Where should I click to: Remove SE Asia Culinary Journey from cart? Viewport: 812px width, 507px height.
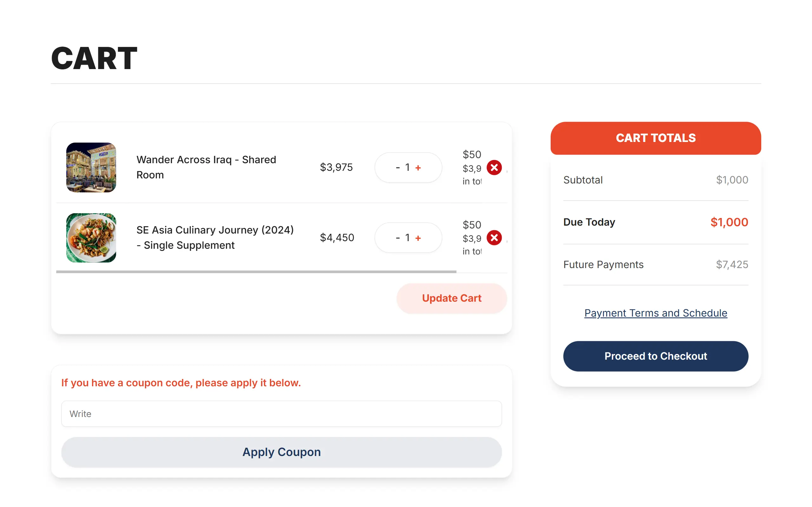tap(494, 238)
